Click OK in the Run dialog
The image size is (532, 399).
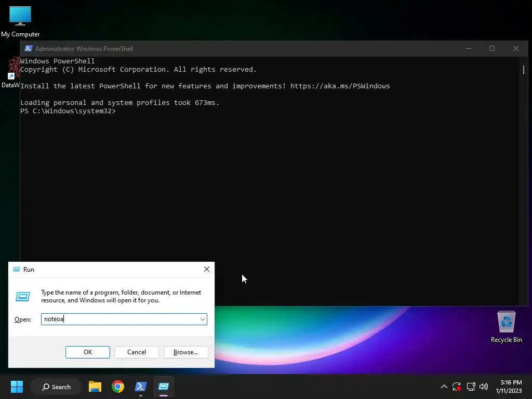click(87, 352)
